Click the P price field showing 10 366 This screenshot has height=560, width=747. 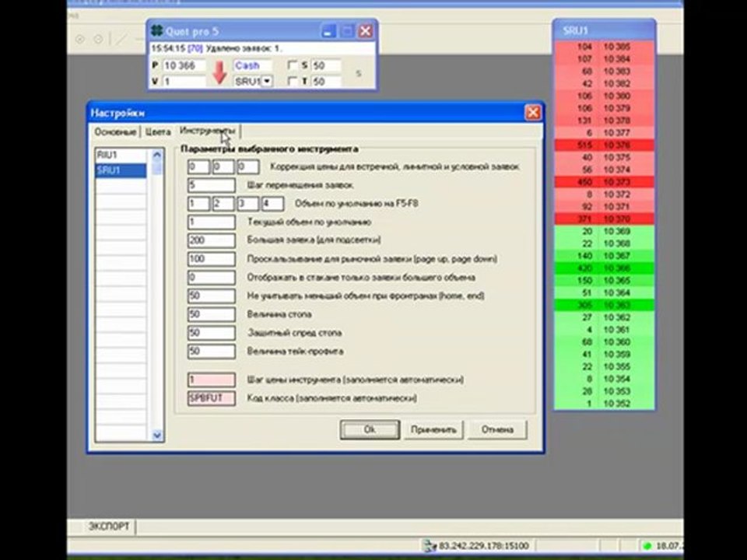(184, 65)
